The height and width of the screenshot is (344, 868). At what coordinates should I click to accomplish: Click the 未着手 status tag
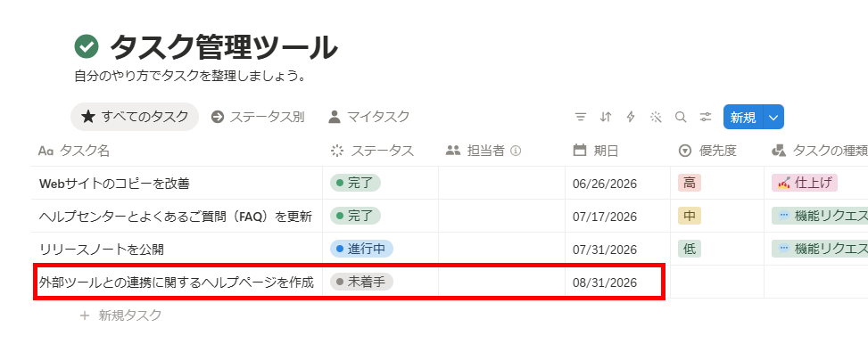tap(361, 282)
